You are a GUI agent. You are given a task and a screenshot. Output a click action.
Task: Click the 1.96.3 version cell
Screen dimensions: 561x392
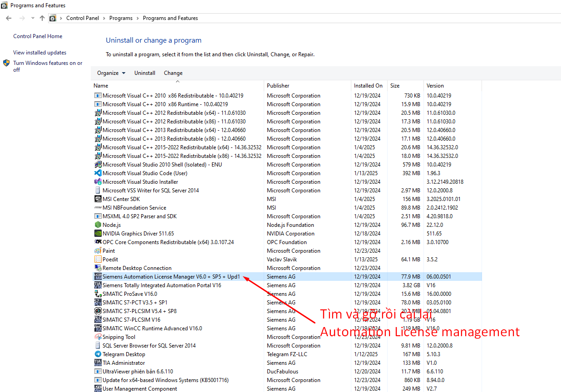click(x=433, y=173)
